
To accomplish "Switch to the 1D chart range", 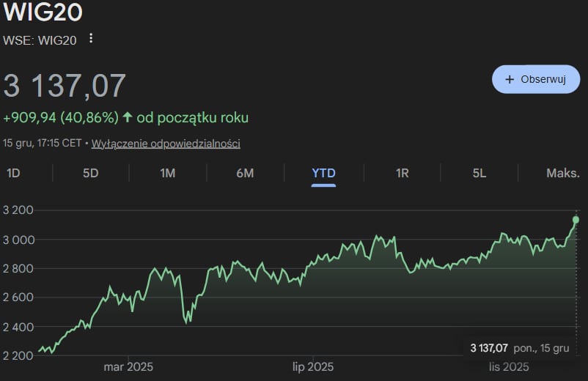I will [x=13, y=173].
